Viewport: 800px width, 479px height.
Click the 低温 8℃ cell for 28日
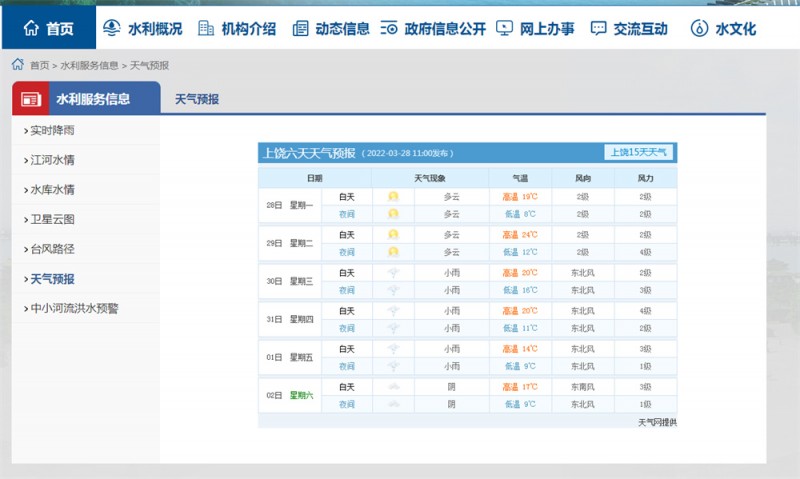pos(520,214)
